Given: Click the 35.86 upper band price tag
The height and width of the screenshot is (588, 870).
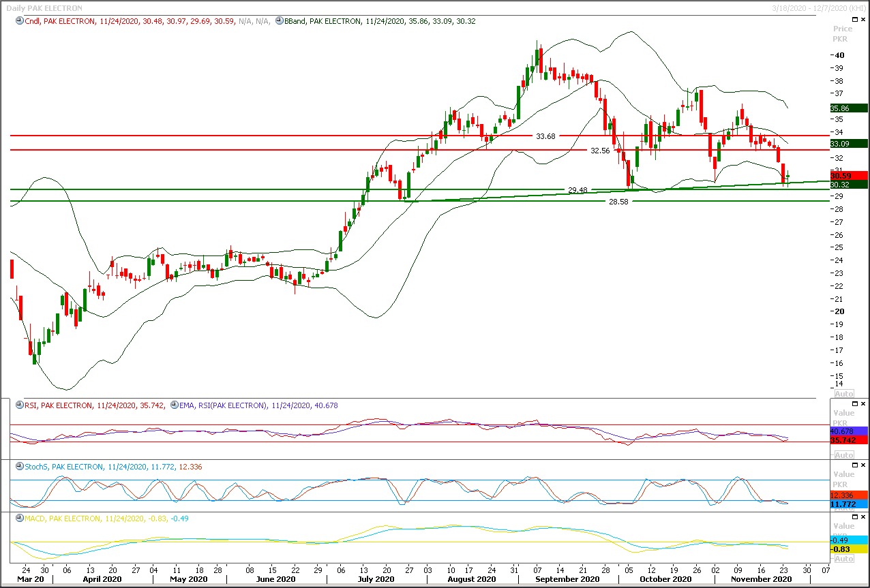Looking at the screenshot, I should [848, 108].
